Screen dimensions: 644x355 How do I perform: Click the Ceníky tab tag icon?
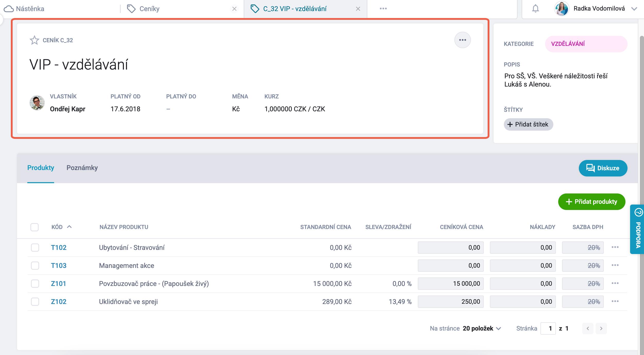(x=131, y=9)
